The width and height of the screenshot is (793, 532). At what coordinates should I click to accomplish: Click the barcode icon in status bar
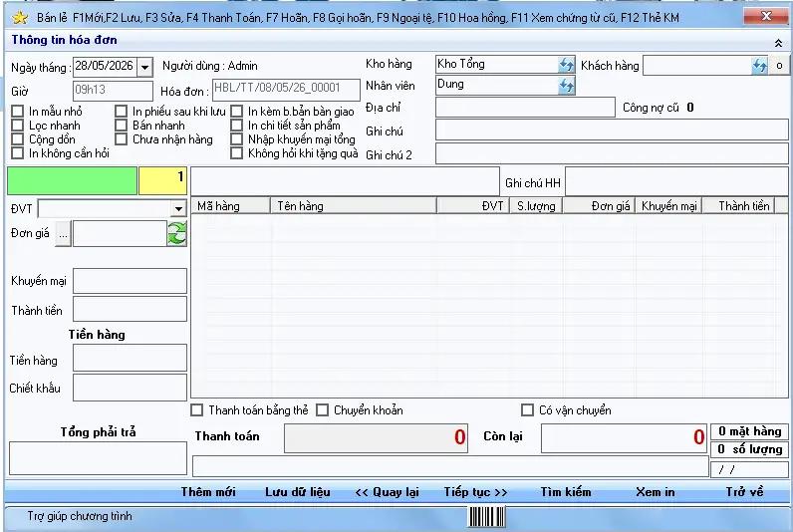[x=486, y=517]
